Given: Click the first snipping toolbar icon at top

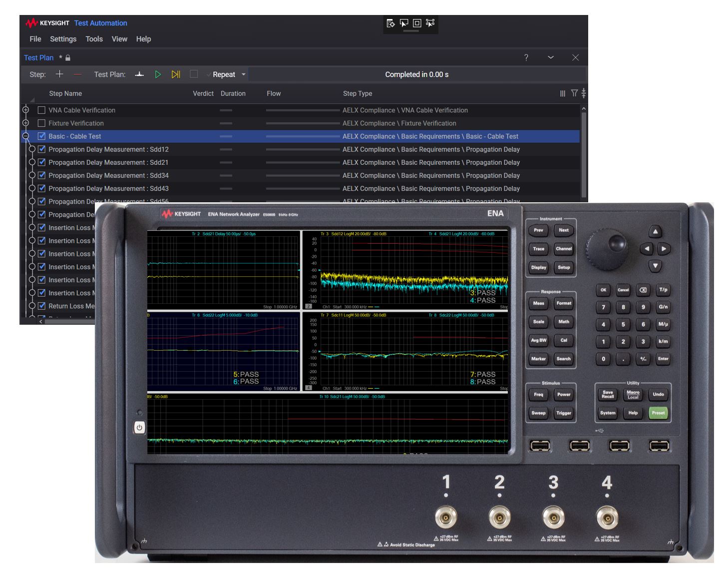Looking at the screenshot, I should tap(390, 23).
